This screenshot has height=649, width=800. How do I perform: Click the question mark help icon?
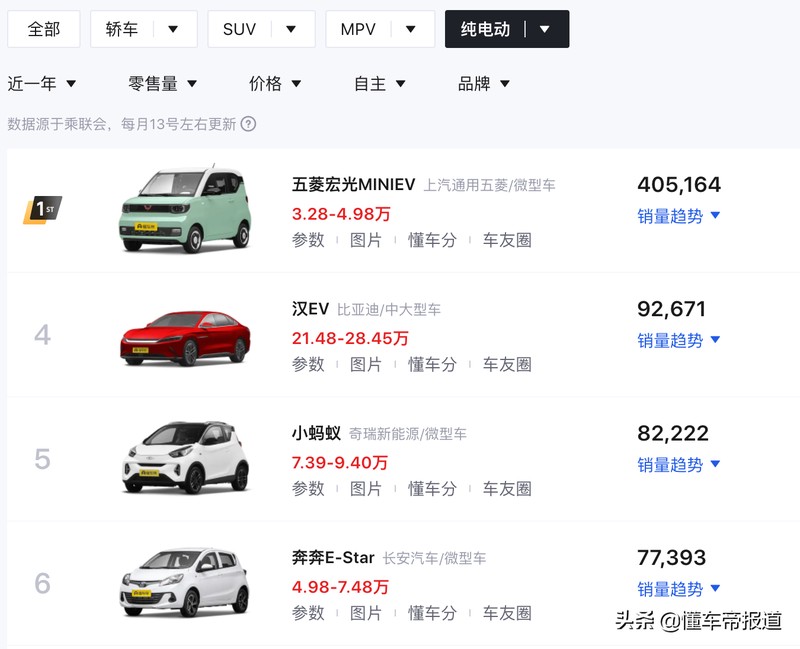tap(248, 124)
